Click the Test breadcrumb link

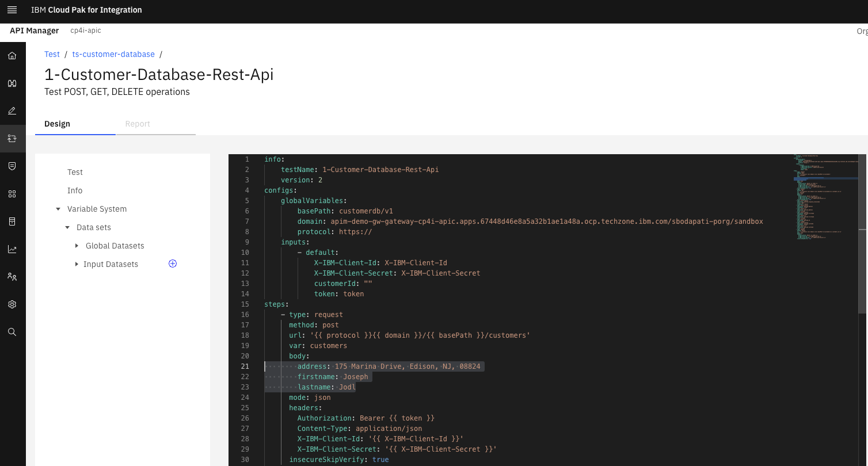click(x=52, y=54)
